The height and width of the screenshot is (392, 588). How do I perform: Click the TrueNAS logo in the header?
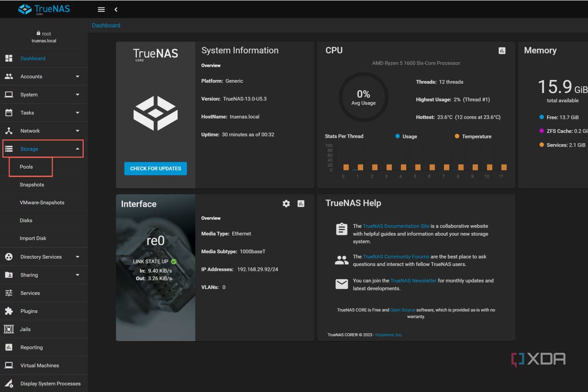point(44,9)
